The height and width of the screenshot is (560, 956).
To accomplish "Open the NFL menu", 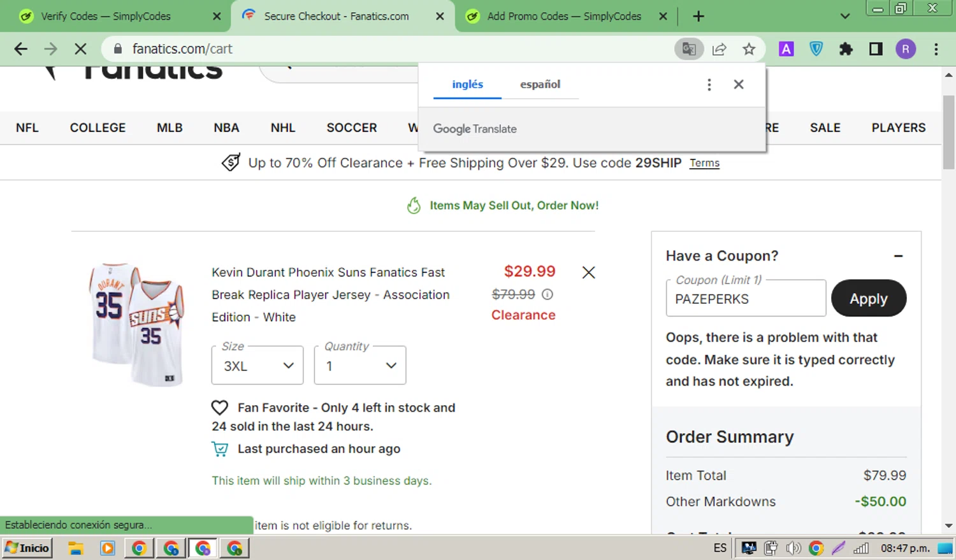I will point(27,128).
